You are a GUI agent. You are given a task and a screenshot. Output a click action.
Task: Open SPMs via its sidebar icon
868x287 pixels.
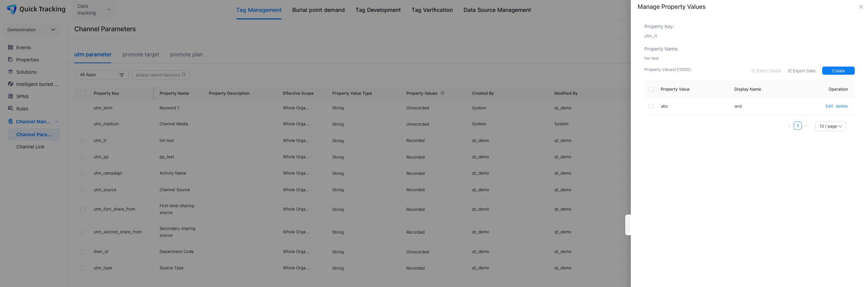pyautogui.click(x=11, y=96)
